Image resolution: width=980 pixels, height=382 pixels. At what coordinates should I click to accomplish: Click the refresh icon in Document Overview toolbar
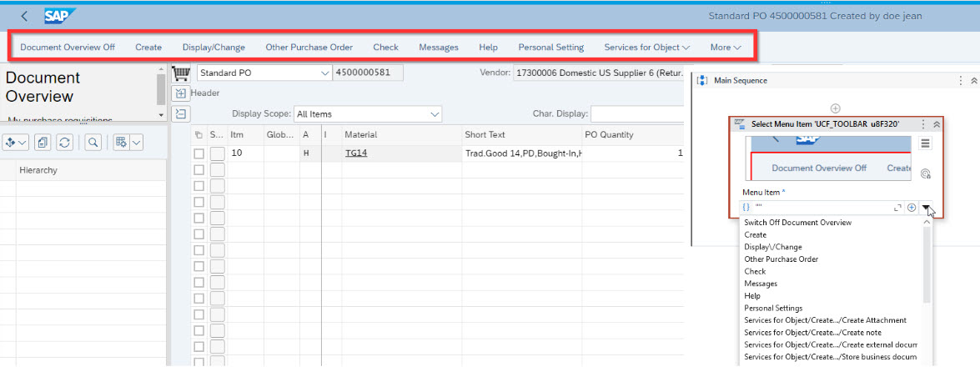[x=63, y=143]
